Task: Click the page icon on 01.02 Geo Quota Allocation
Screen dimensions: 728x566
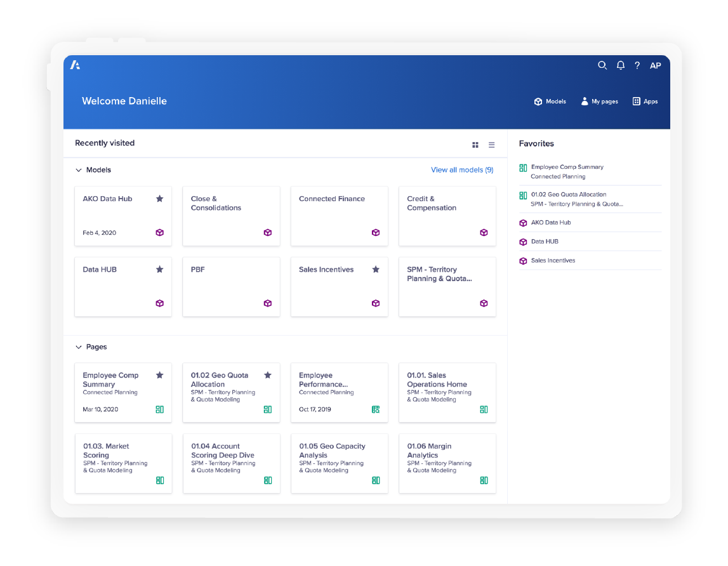Action: coord(267,410)
